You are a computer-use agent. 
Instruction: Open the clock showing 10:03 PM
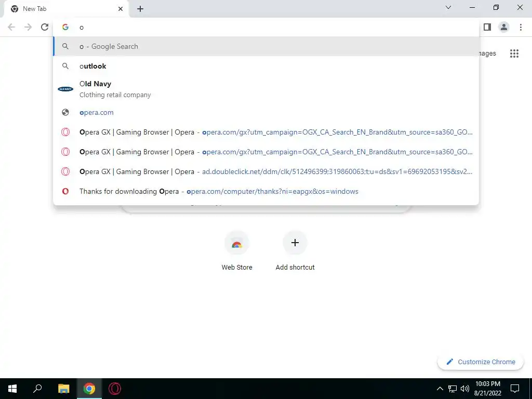487,389
